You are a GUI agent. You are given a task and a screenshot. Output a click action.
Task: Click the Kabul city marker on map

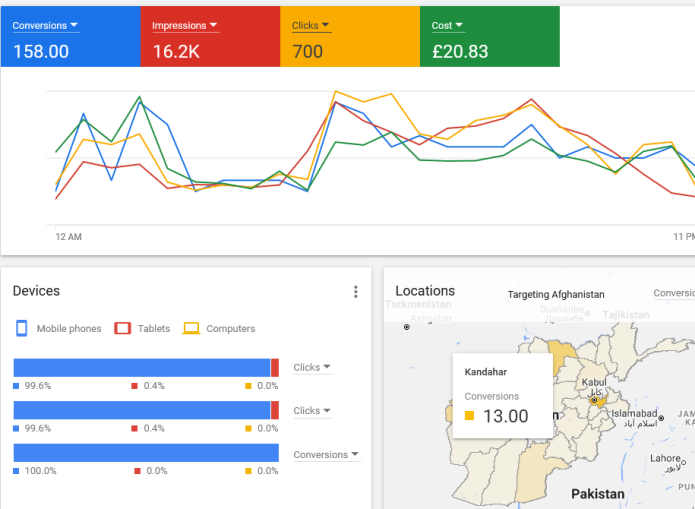(x=594, y=399)
